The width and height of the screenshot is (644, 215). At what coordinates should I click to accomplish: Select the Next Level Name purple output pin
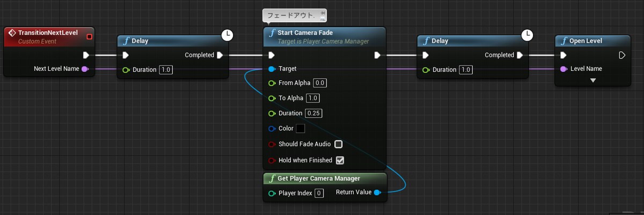tap(85, 69)
